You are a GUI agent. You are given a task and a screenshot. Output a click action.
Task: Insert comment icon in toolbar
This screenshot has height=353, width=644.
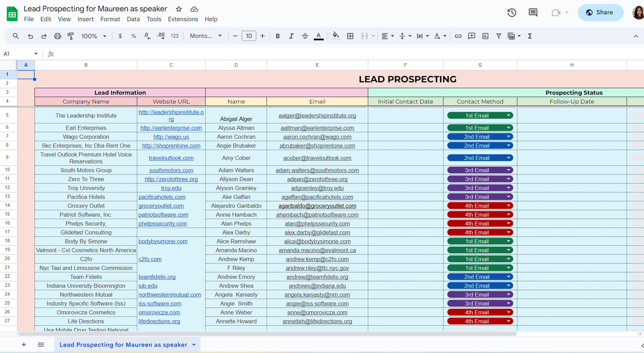click(x=472, y=36)
